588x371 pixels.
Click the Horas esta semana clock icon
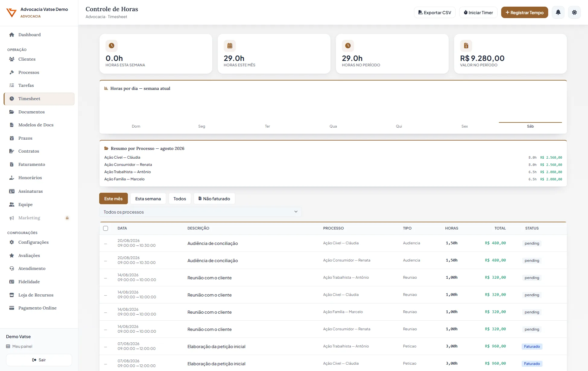112,46
